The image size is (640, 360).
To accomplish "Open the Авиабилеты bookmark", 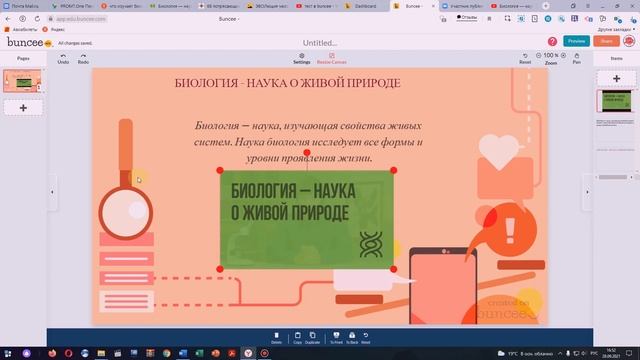I will point(20,30).
